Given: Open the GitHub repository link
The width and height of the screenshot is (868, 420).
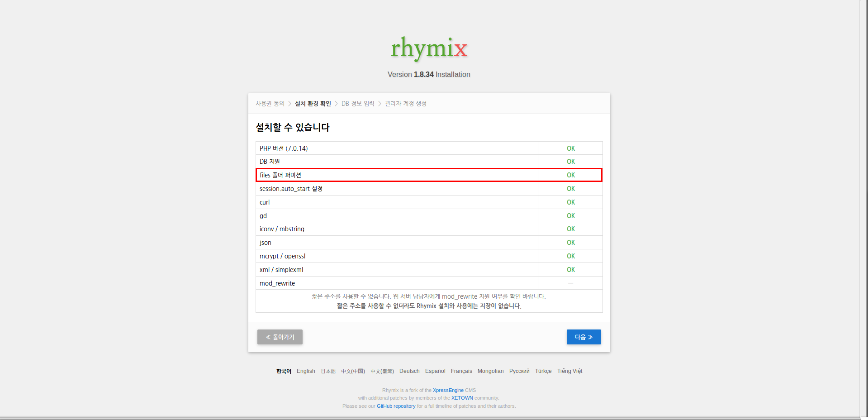Looking at the screenshot, I should point(396,406).
